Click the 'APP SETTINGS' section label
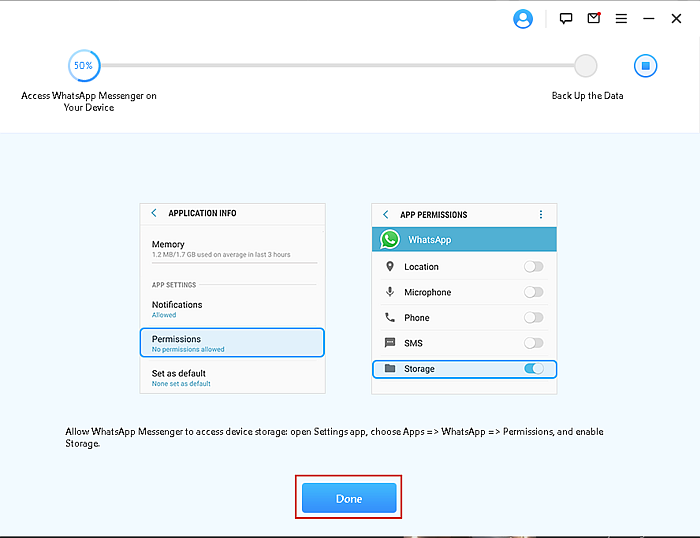 coord(174,285)
